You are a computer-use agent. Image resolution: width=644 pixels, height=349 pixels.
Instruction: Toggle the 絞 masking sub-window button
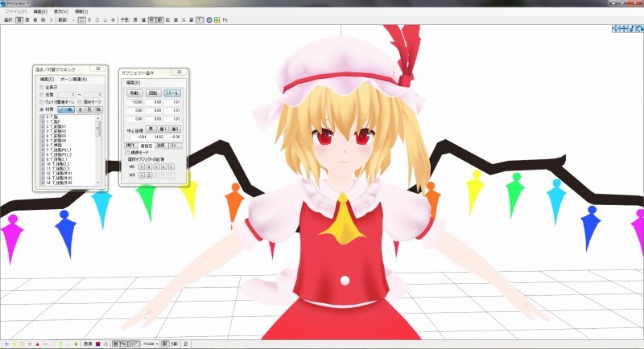pyautogui.click(x=151, y=19)
